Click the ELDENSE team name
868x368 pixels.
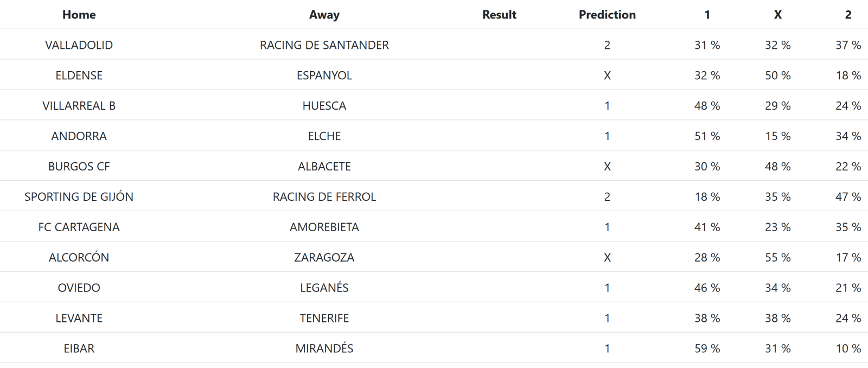pos(79,75)
